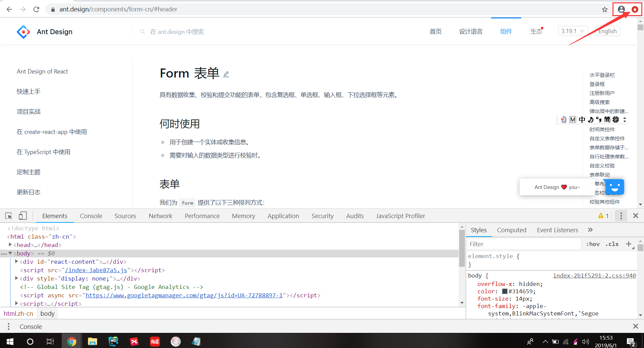
Task: Click the volume speaker tray icon
Action: (x=586, y=342)
